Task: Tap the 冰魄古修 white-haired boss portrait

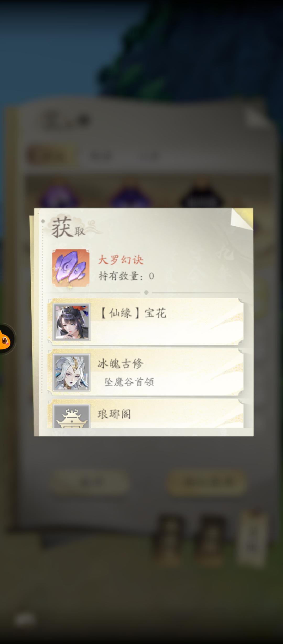Action: [72, 373]
